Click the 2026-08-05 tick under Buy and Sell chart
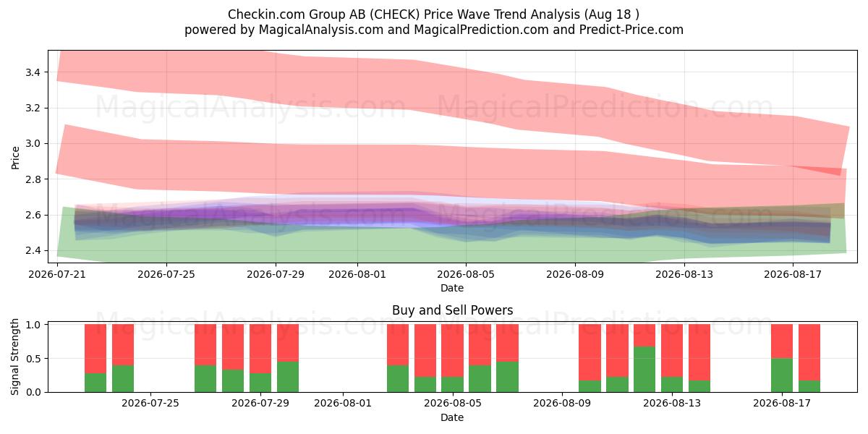This screenshot has width=868, height=434. click(453, 404)
